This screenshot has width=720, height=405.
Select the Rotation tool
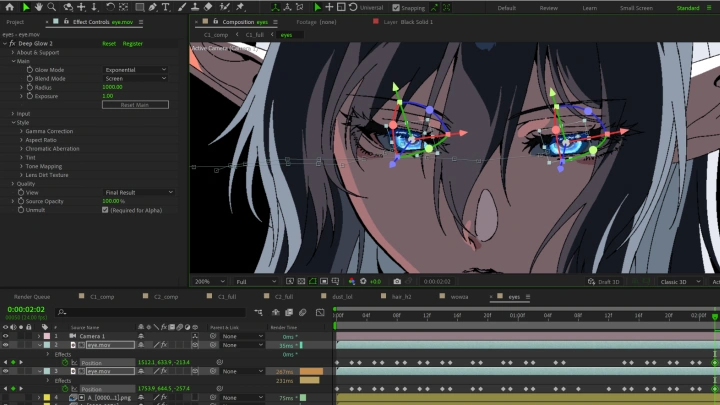click(x=110, y=7)
